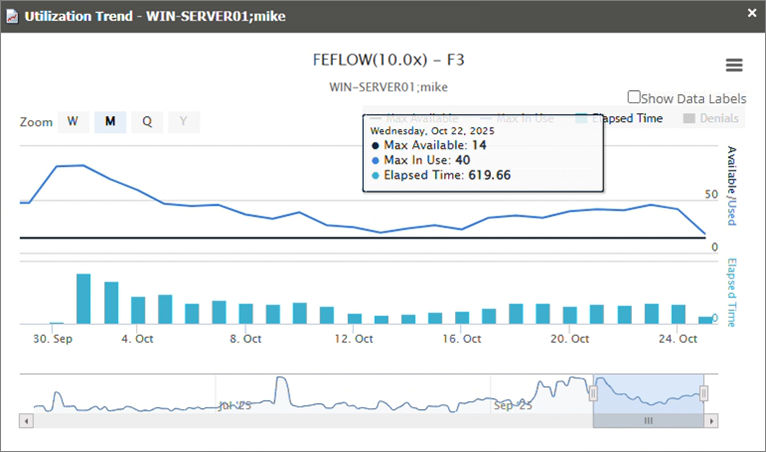Toggle the Denials legend series
766x452 pixels.
(711, 118)
